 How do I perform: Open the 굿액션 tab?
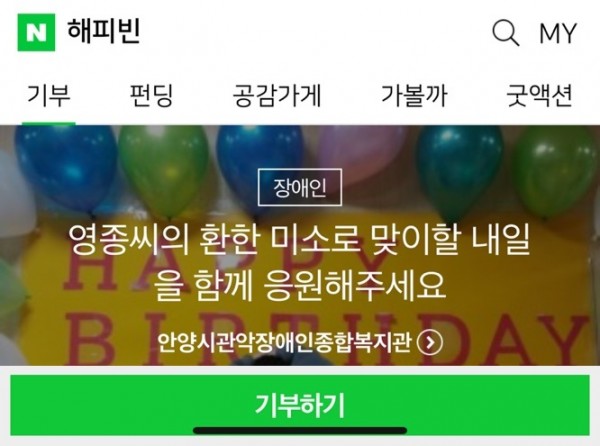(539, 95)
